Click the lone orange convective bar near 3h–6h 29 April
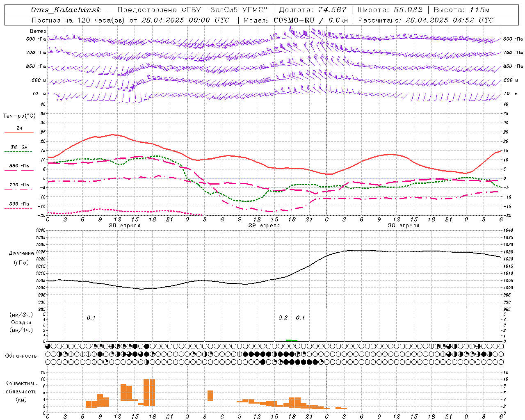525x420 pixels. 210,395
